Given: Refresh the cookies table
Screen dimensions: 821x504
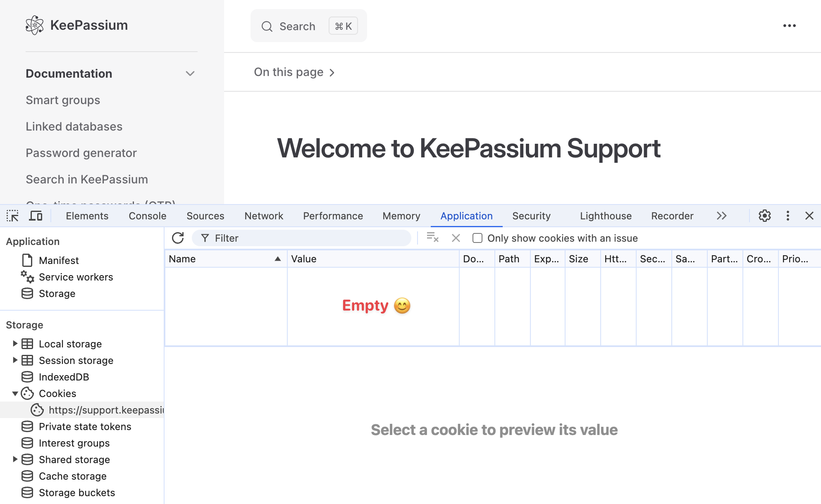Looking at the screenshot, I should 178,238.
